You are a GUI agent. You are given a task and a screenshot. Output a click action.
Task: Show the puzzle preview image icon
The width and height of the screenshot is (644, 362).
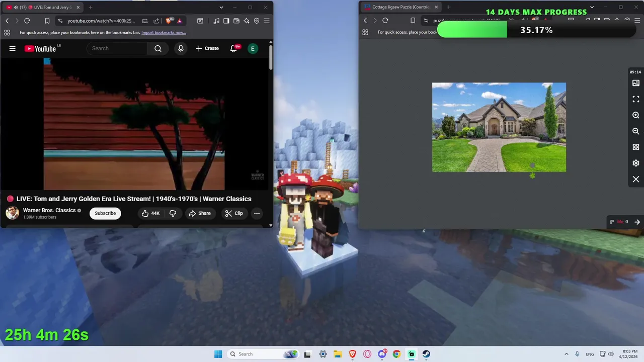point(636,83)
